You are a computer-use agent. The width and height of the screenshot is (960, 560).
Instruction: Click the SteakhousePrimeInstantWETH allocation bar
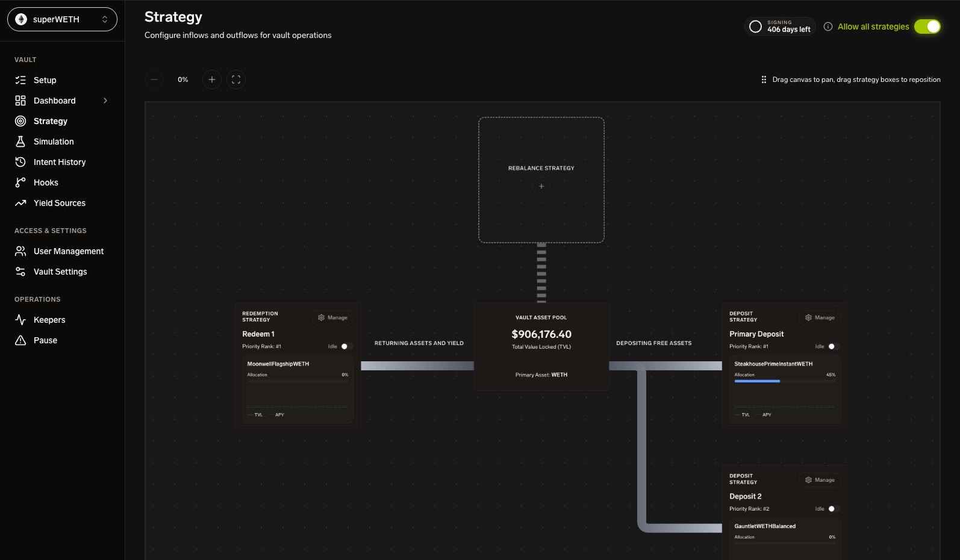tap(785, 381)
